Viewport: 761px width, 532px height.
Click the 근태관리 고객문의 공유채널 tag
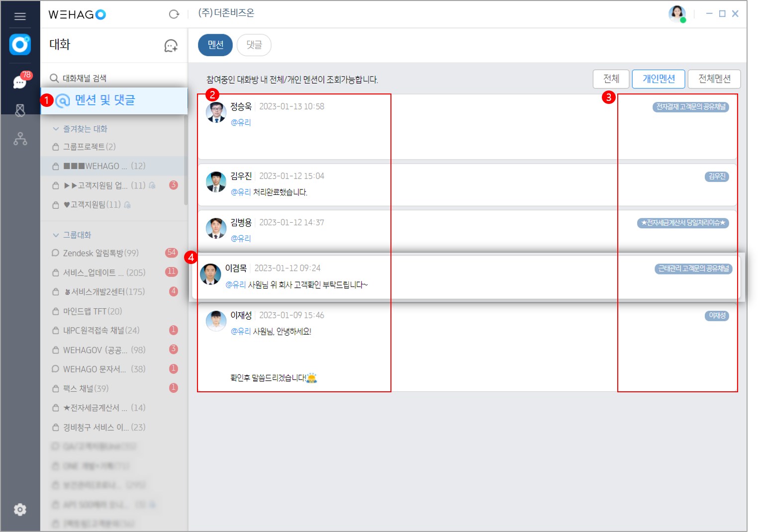point(693,269)
